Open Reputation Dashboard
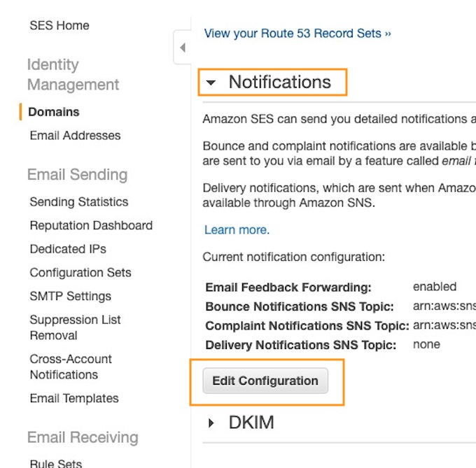Screen dimensions: 476x468 (x=91, y=226)
